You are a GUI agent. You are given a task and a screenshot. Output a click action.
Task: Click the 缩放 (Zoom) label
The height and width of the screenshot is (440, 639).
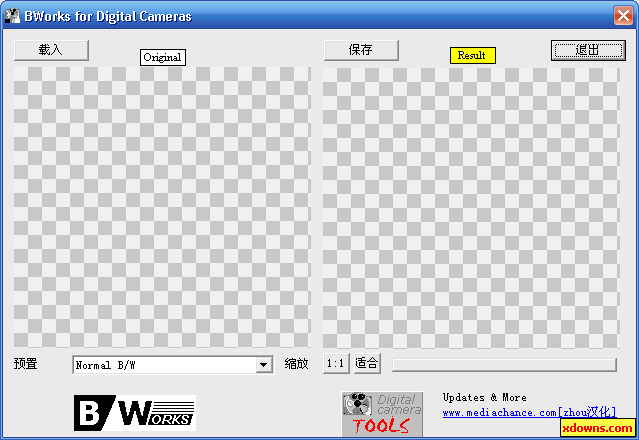(x=296, y=363)
